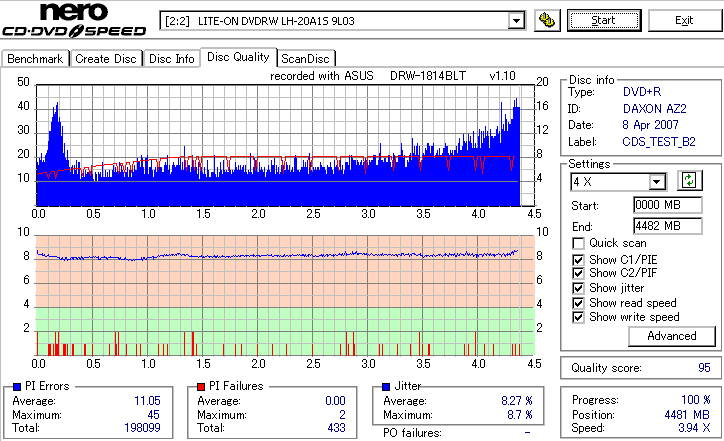This screenshot has height=441, width=724.
Task: Click the label CDS_TEST_B2
Action: [x=659, y=141]
